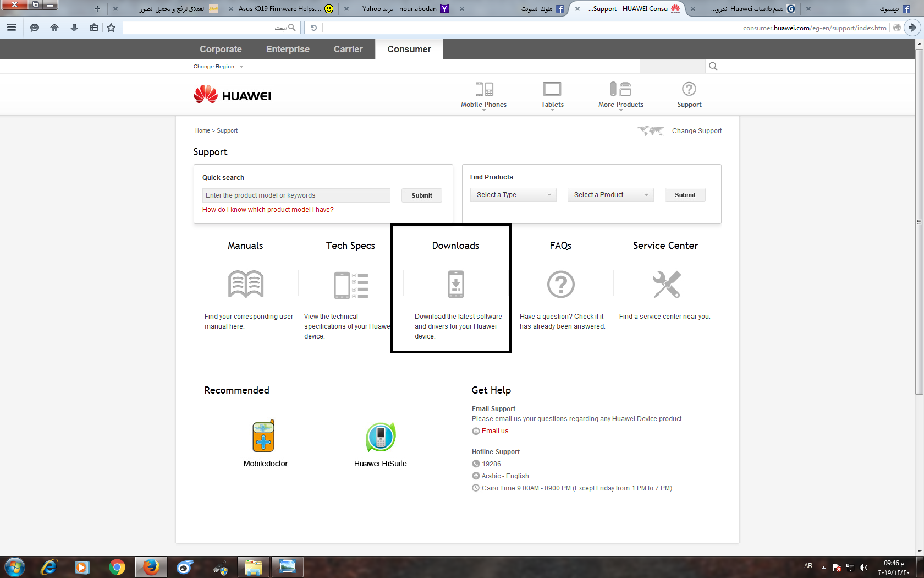
Task: Open the Windows Start menu
Action: (14, 567)
